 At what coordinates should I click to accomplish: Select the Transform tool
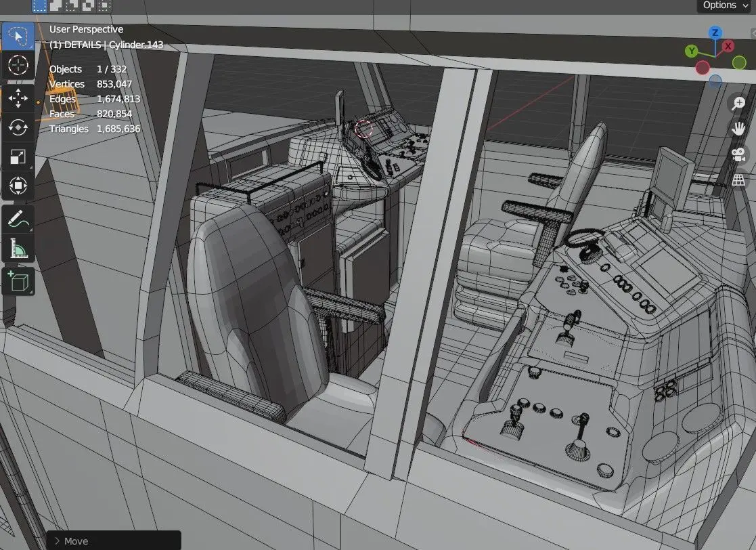pyautogui.click(x=18, y=186)
